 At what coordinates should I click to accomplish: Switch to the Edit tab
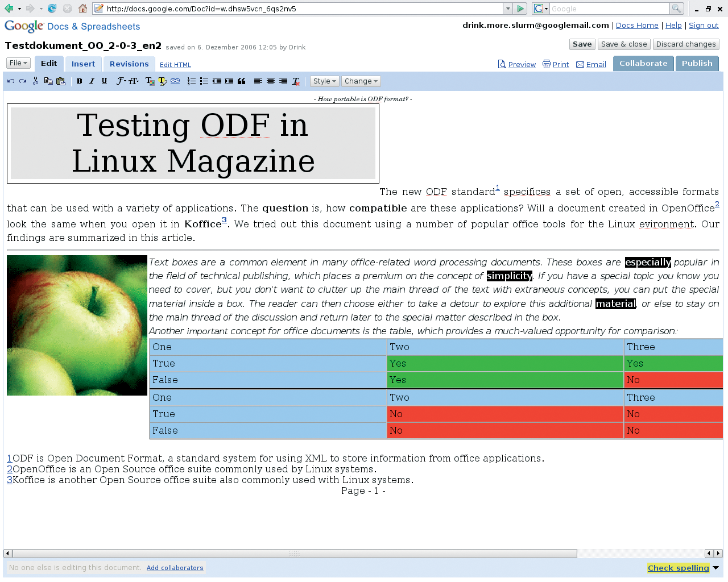pyautogui.click(x=49, y=64)
